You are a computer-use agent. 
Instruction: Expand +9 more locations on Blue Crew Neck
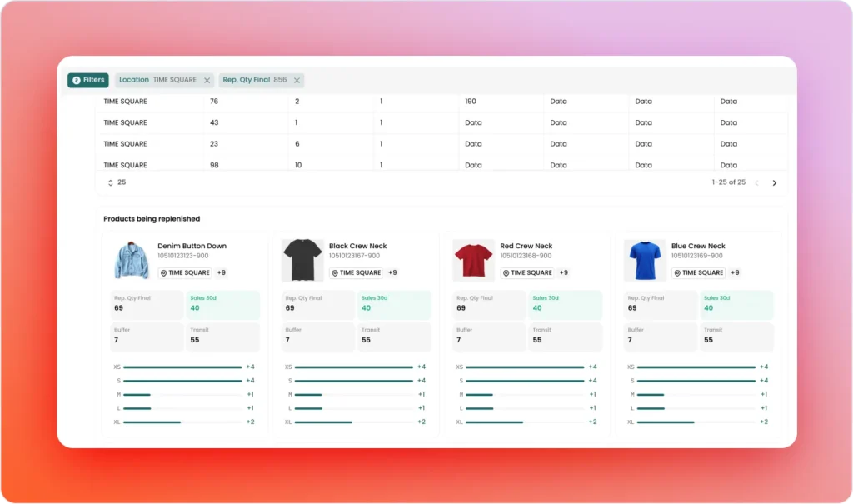click(x=735, y=272)
